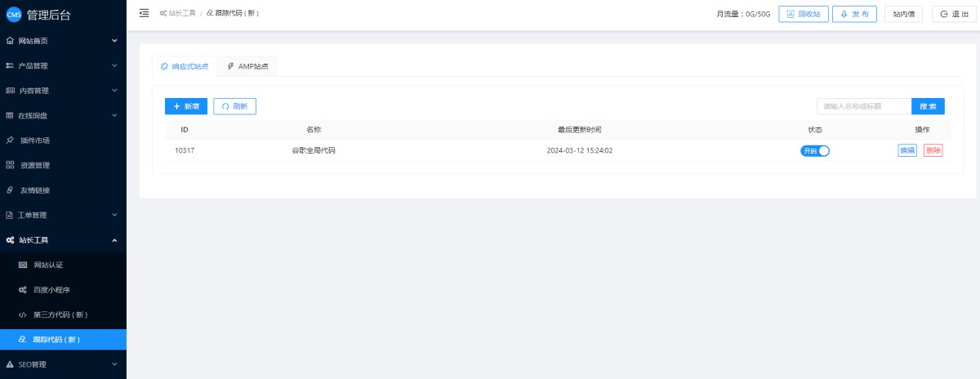
Task: Click the 在线询盘 table icon
Action: pyautogui.click(x=10, y=115)
